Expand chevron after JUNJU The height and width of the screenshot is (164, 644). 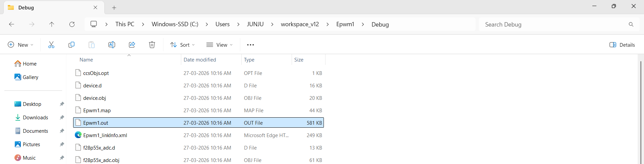coord(272,25)
